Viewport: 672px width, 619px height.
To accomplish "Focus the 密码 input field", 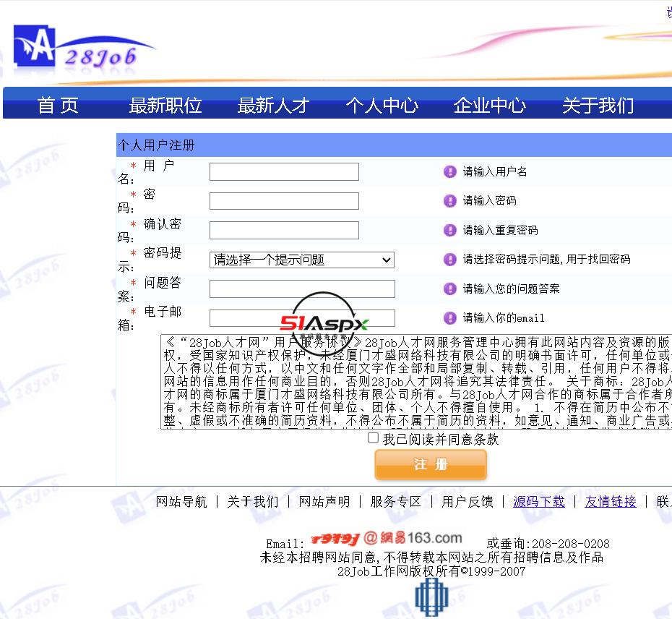I will pos(284,201).
